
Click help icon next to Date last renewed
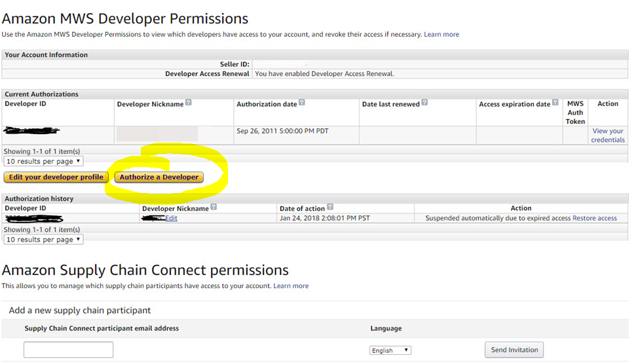[x=424, y=103]
